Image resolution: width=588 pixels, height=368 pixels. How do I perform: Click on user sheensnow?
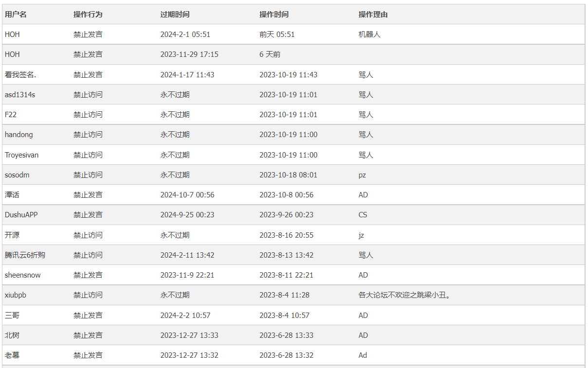(23, 275)
